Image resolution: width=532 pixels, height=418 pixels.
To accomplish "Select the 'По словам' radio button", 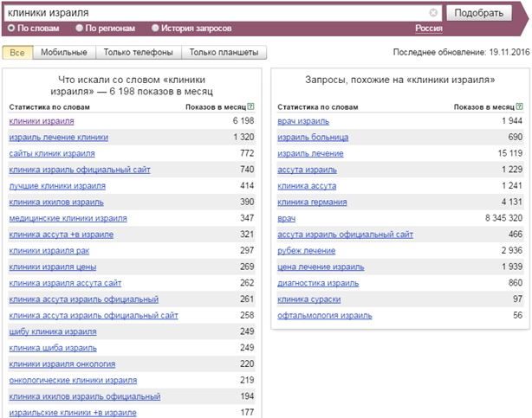I will tap(11, 28).
